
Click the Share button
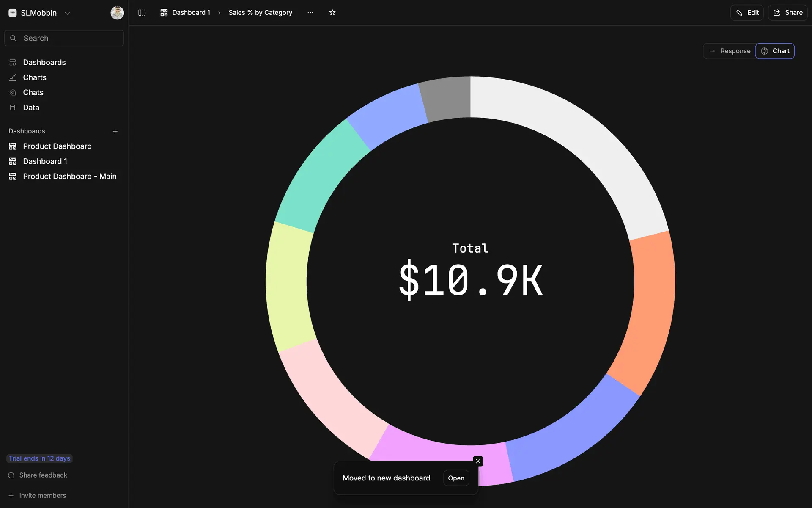coord(788,13)
